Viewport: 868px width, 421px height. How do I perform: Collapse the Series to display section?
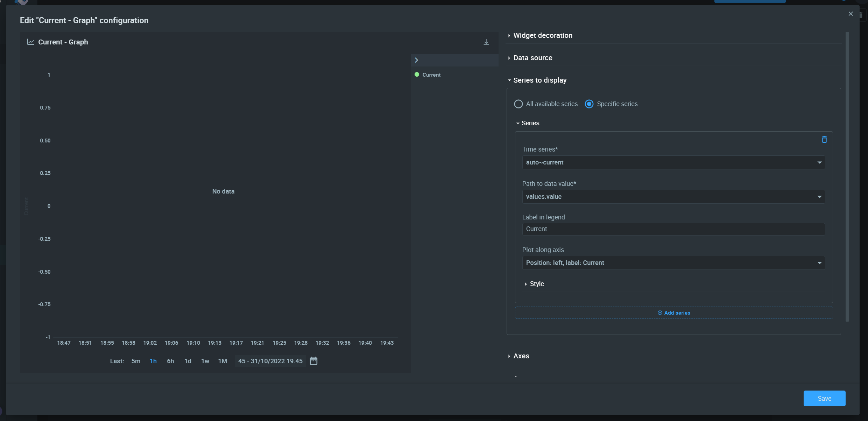point(537,80)
